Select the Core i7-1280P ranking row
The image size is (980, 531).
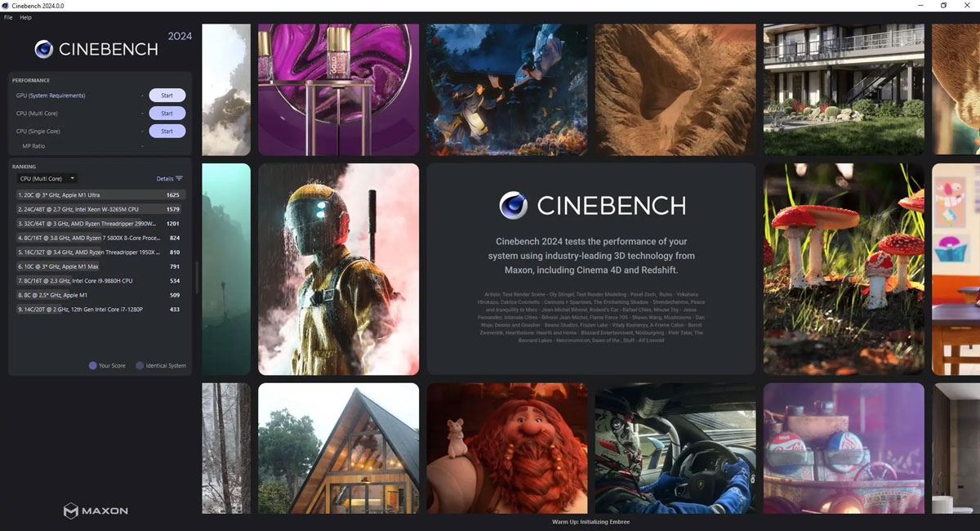pos(100,310)
